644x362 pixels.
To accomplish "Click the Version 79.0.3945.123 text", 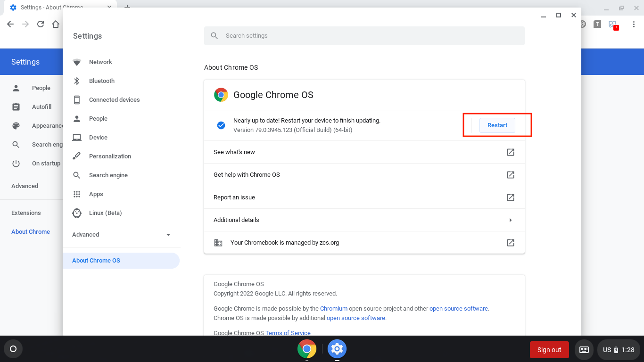I will (x=293, y=130).
